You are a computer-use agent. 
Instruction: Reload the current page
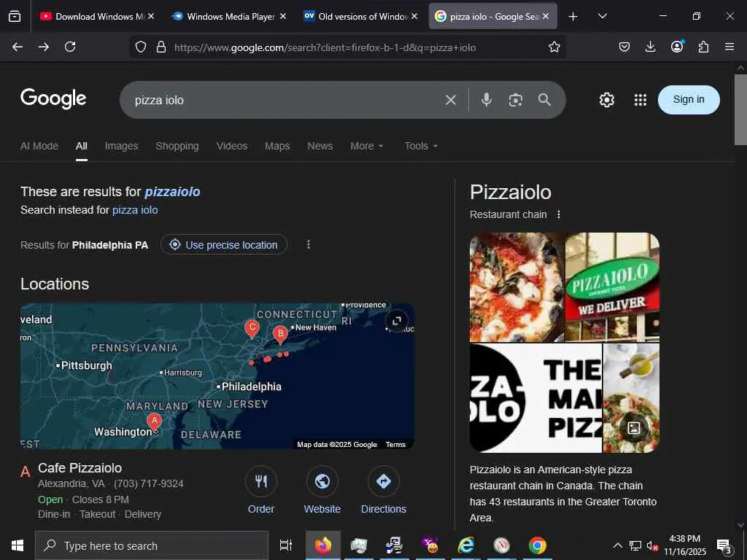(70, 47)
